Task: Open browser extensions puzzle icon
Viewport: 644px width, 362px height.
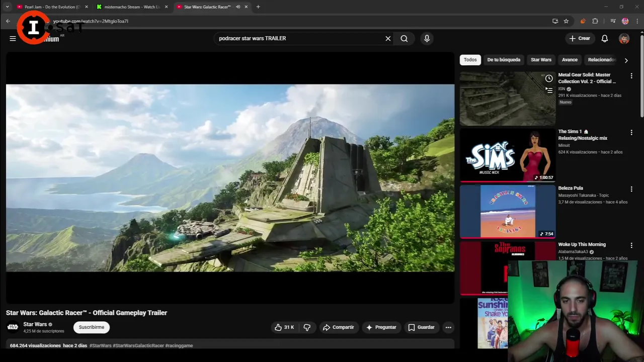Action: click(595, 21)
